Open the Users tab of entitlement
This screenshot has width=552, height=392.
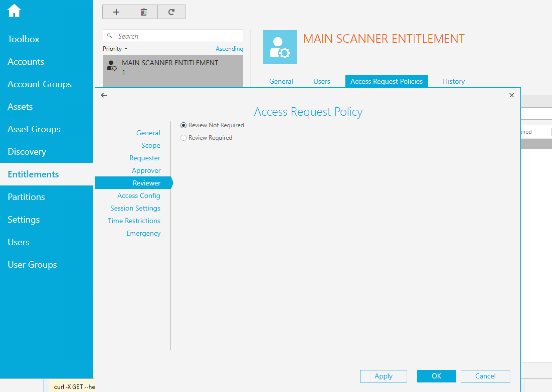pos(322,81)
